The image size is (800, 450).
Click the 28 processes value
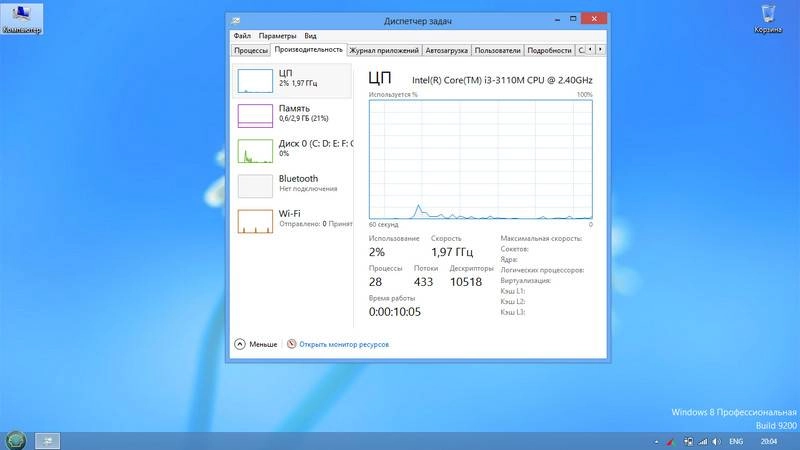pos(376,282)
